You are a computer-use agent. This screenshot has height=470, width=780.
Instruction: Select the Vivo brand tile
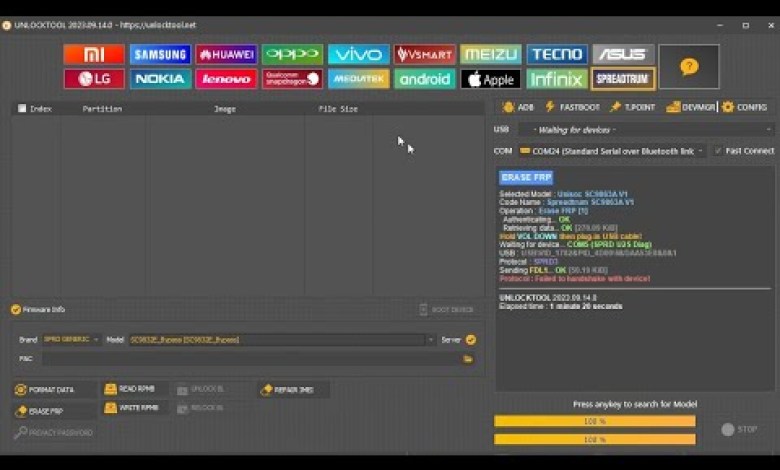[x=359, y=54]
